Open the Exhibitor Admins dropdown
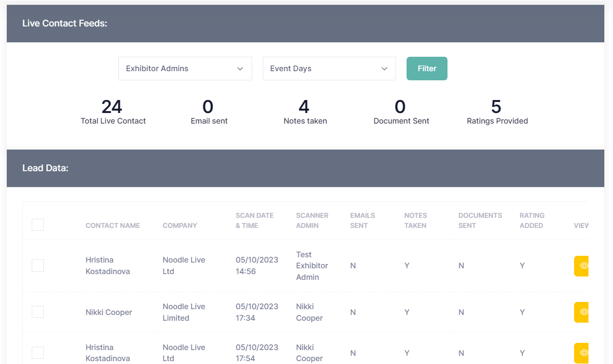613x364 pixels. point(185,68)
